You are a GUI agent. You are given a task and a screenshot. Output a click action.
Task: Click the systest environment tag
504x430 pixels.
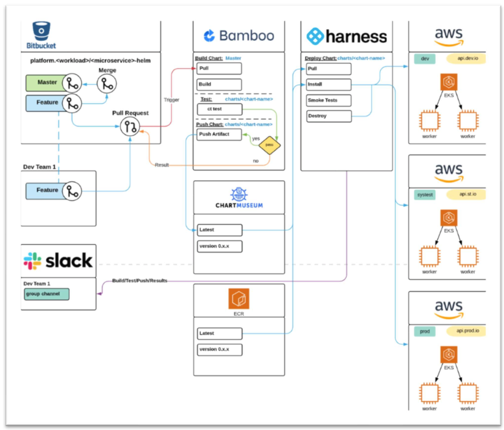(424, 195)
